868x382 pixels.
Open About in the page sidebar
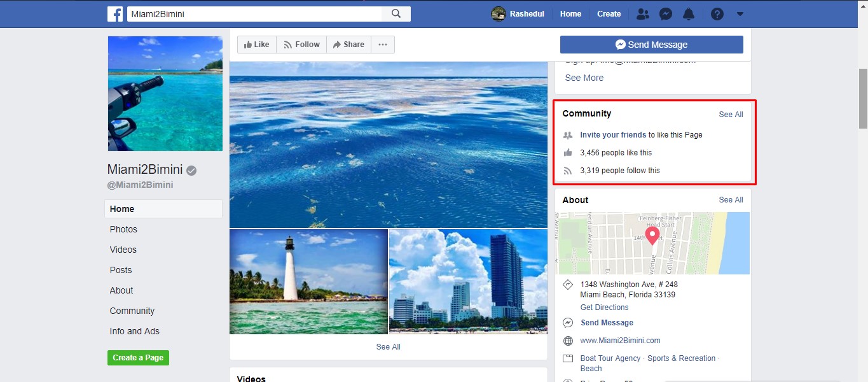pyautogui.click(x=121, y=290)
